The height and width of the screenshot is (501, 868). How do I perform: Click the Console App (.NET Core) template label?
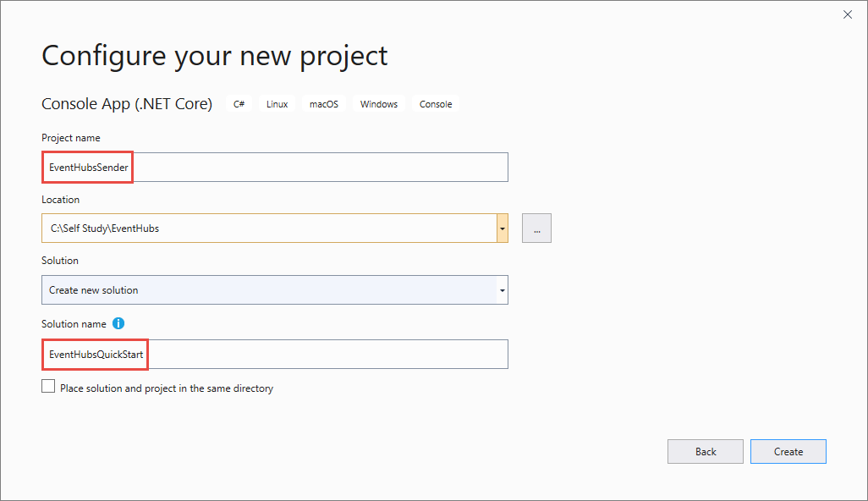coord(127,104)
